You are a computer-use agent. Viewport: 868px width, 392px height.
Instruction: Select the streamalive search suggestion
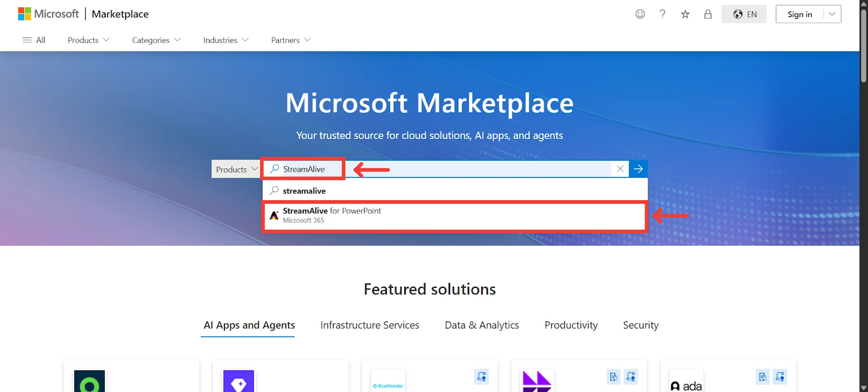455,191
